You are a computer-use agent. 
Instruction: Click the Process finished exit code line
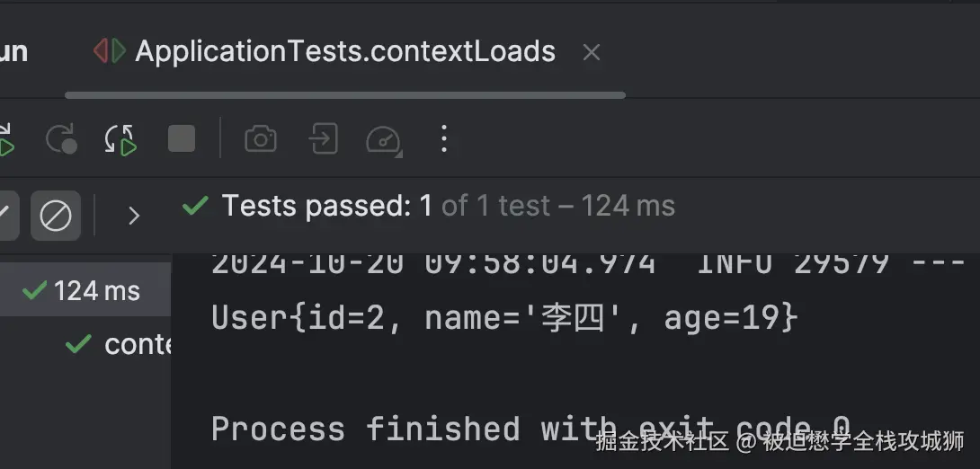point(530,428)
